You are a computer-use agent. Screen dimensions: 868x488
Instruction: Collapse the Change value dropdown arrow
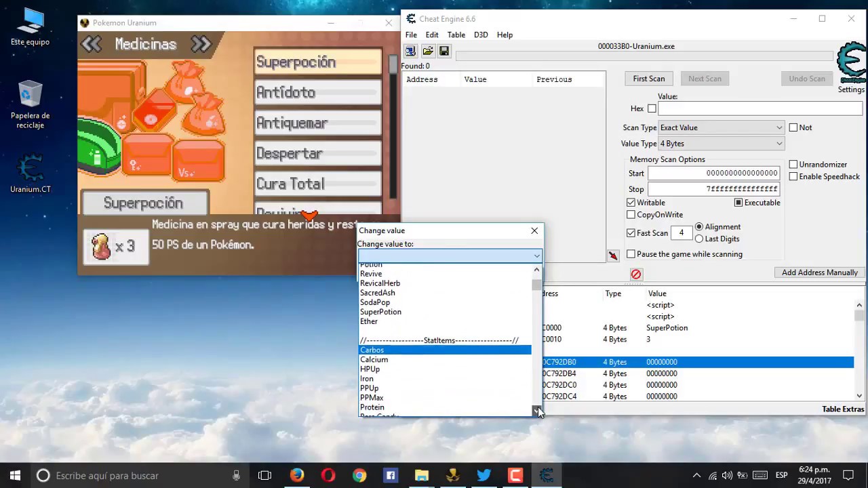coord(536,256)
